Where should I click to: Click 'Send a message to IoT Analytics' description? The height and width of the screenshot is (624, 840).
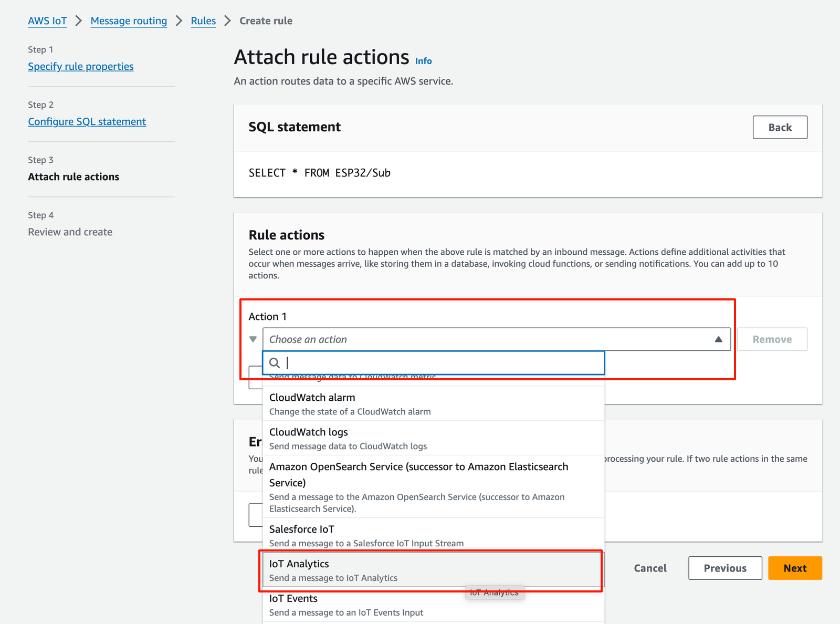click(x=333, y=578)
